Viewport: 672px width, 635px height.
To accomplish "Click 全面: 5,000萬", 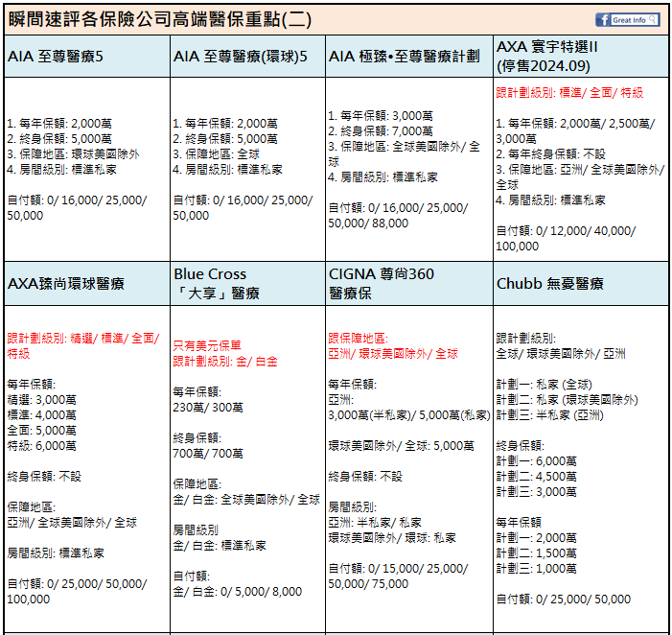I will pos(41,430).
